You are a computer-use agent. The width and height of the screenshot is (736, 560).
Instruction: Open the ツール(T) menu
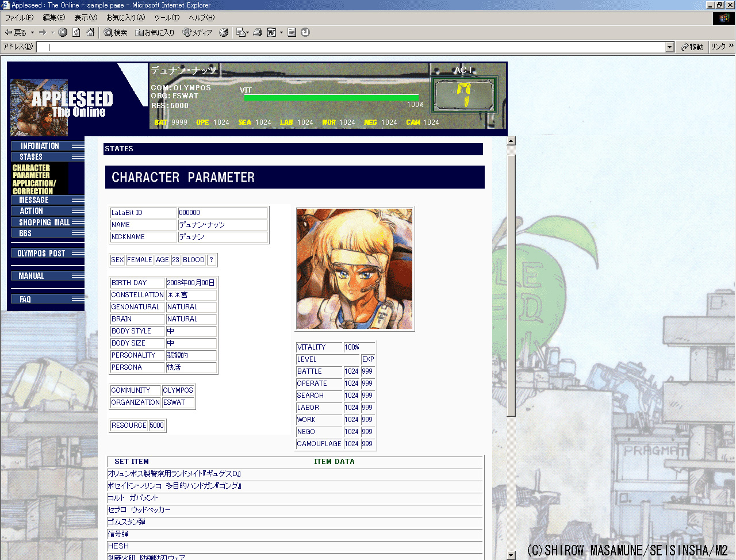167,18
